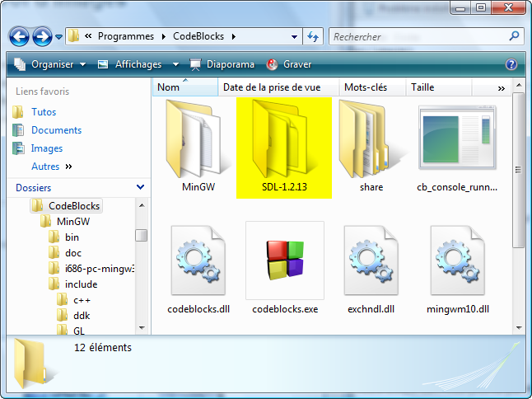Click the Tutos folder icon
The height and width of the screenshot is (399, 532).
click(18, 112)
